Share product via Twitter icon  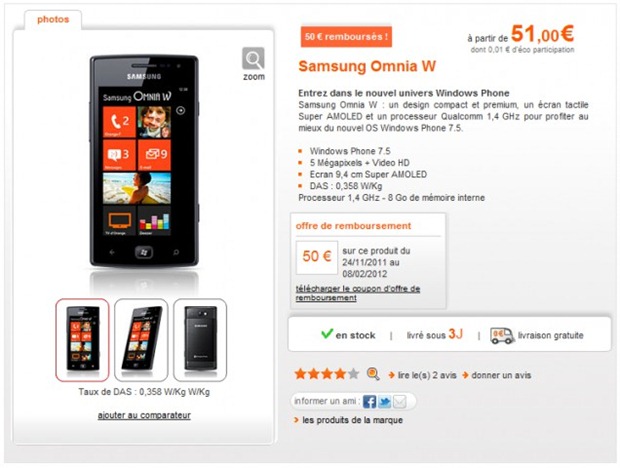pos(384,402)
